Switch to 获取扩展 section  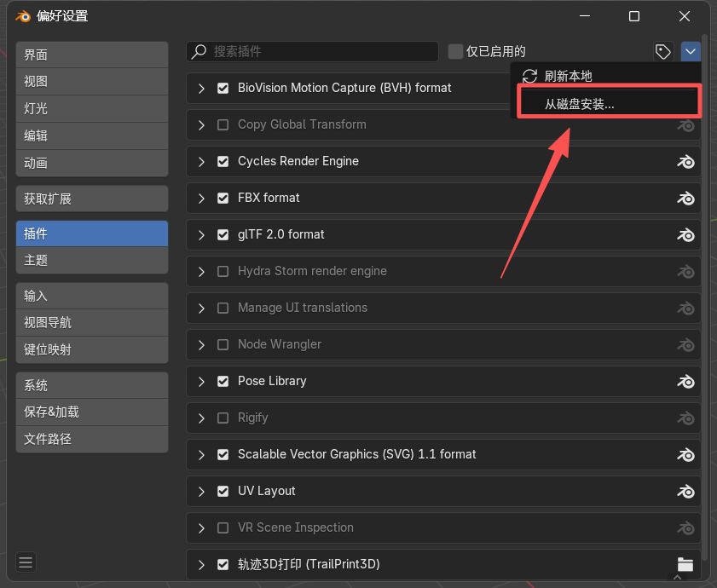pyautogui.click(x=92, y=199)
